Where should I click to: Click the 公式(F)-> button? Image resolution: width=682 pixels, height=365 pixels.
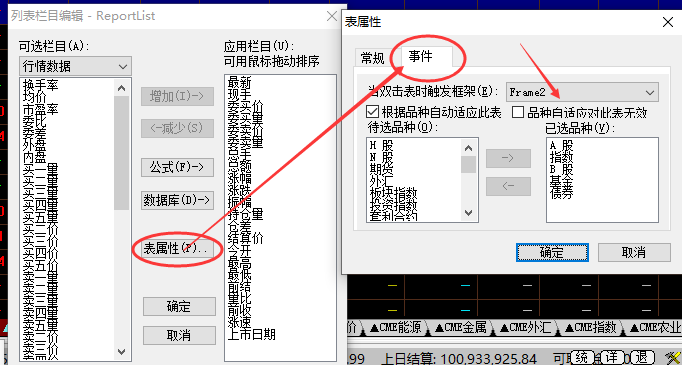pos(177,167)
